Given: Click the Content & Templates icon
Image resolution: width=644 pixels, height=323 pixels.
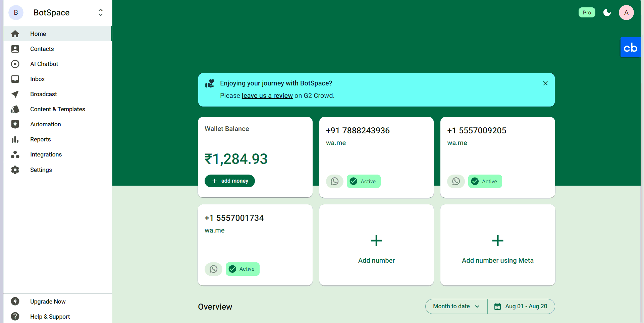Looking at the screenshot, I should pyautogui.click(x=15, y=109).
